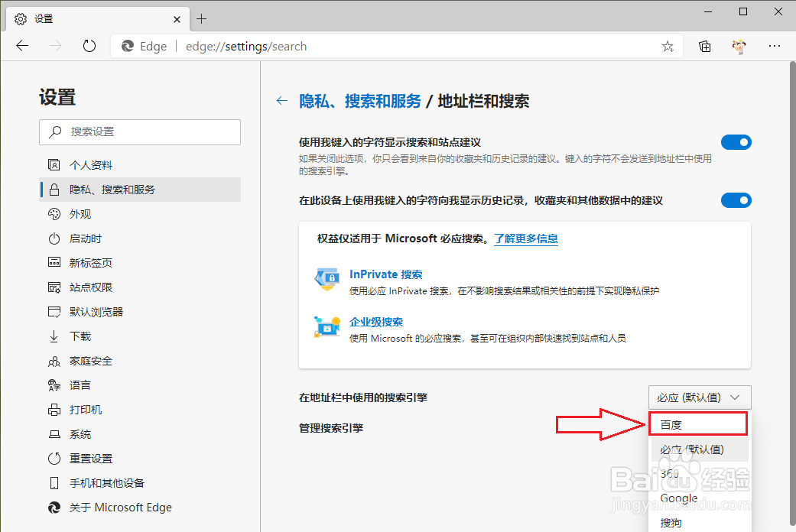Open 语言 settings section
Viewport: 796px width, 532px height.
[140, 385]
